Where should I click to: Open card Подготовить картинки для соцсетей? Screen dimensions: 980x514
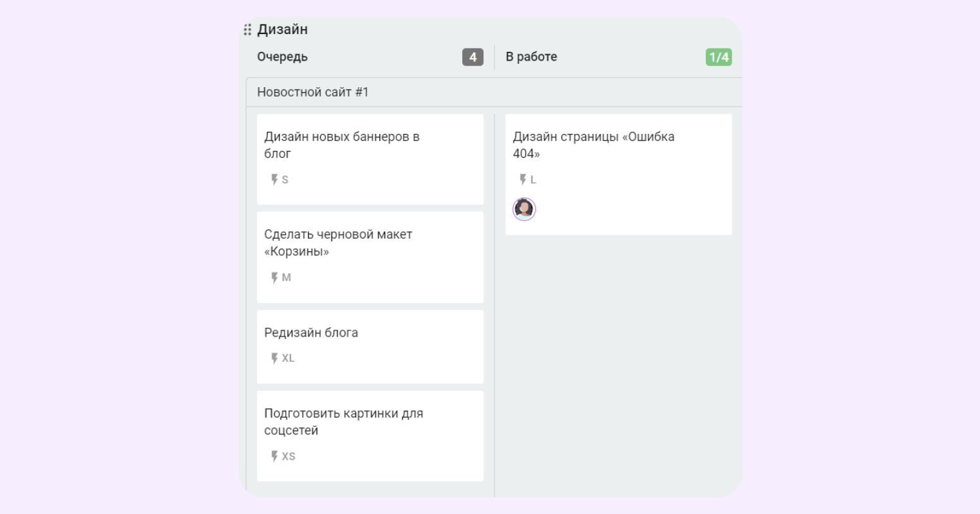344,422
